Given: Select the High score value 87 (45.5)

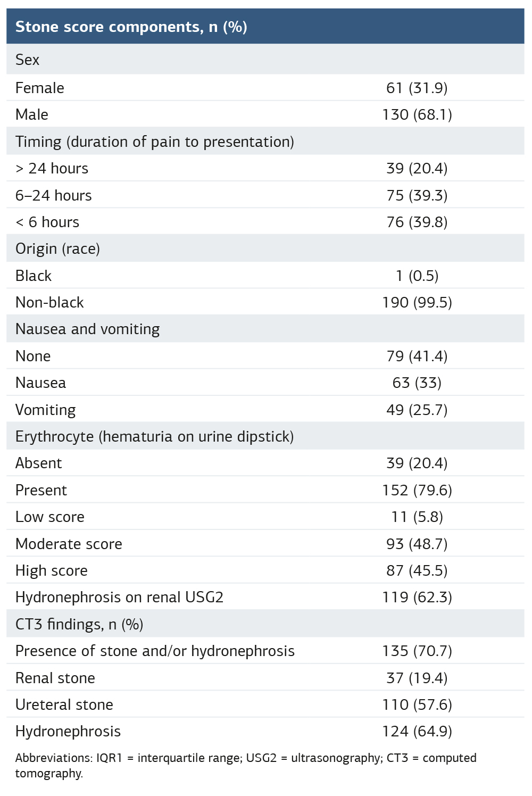Looking at the screenshot, I should [417, 570].
